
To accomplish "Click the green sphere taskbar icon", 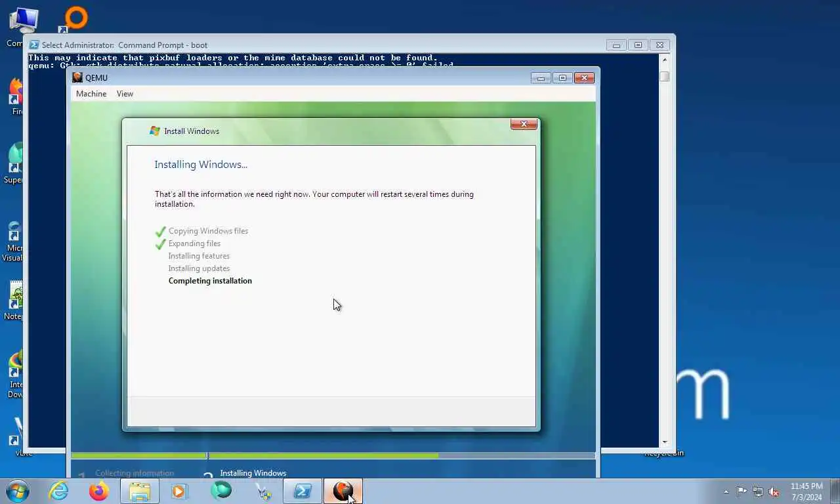I will pos(221,491).
